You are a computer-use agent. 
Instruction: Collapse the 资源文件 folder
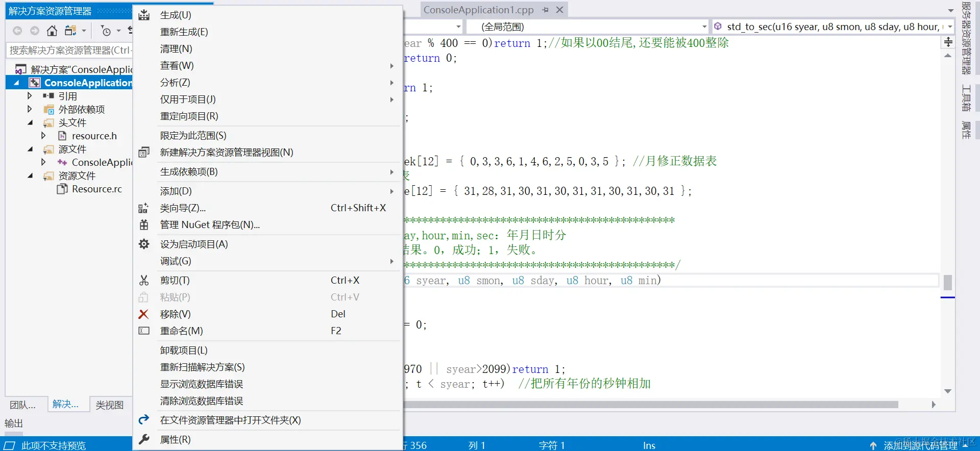coord(30,176)
